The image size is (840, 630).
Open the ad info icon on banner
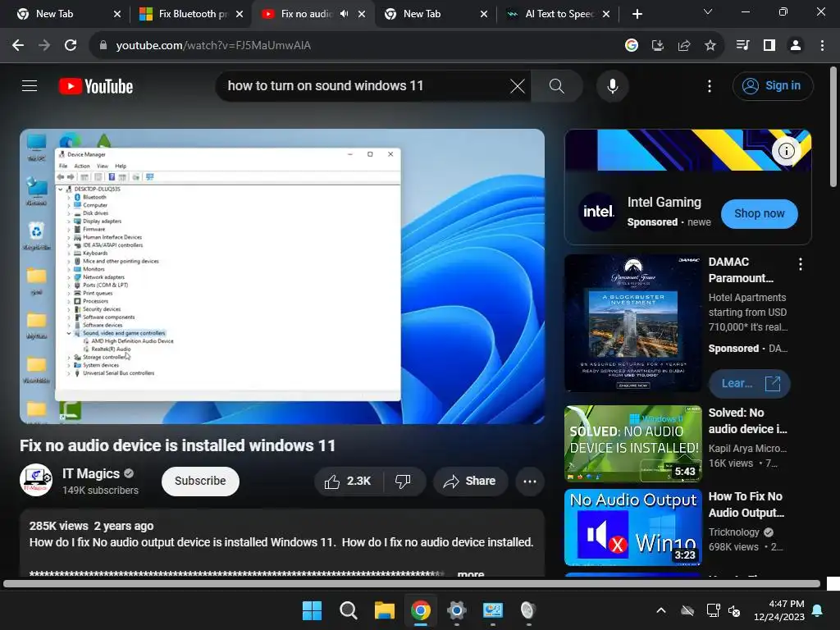point(786,151)
